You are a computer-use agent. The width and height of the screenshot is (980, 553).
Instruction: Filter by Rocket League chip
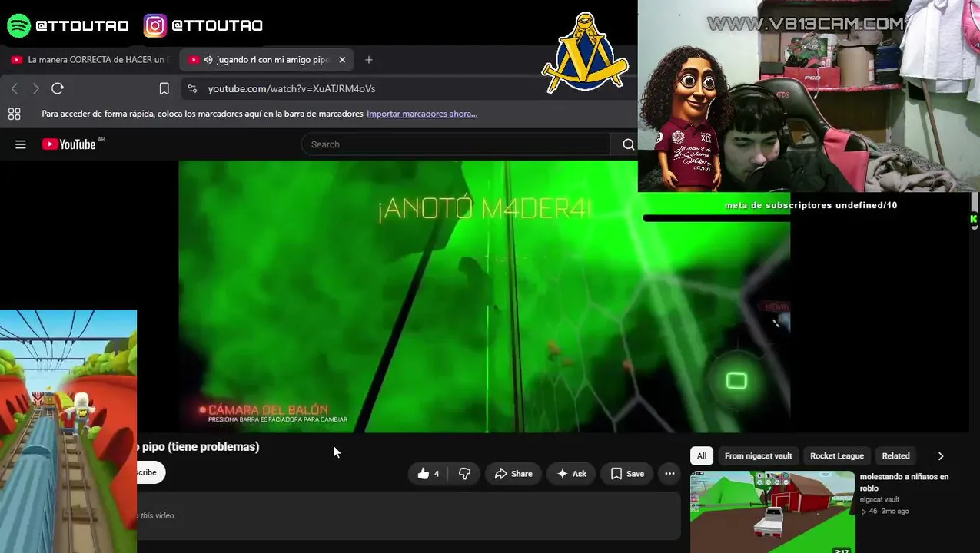(837, 456)
